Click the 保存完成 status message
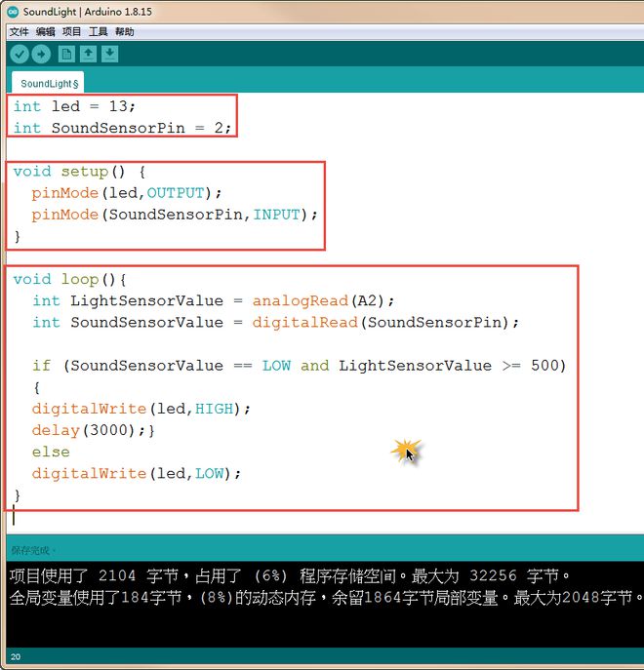 click(x=31, y=550)
